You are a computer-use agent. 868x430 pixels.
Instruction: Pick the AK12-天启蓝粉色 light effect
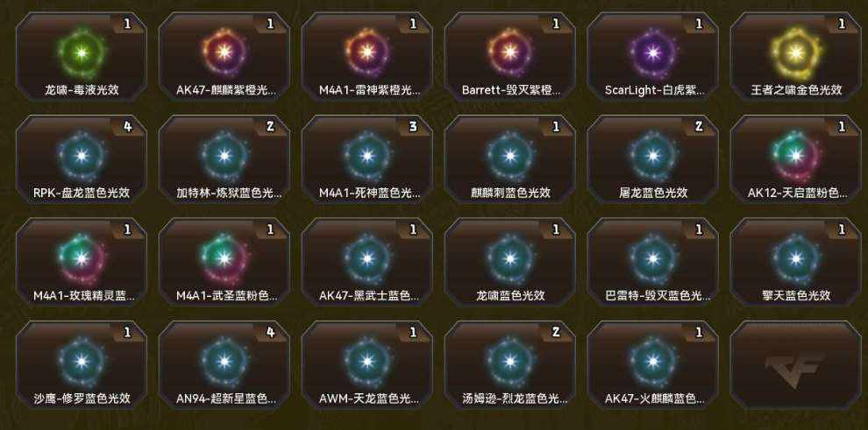[795, 159]
